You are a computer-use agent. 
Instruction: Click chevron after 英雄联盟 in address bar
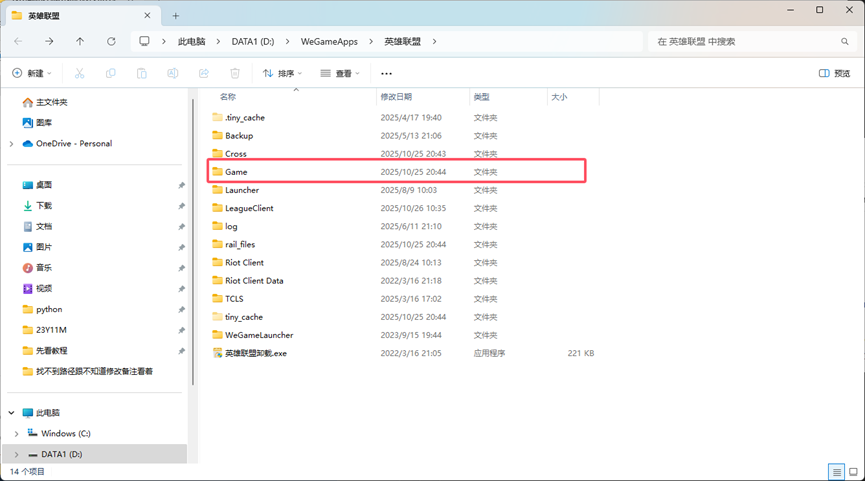click(x=435, y=41)
